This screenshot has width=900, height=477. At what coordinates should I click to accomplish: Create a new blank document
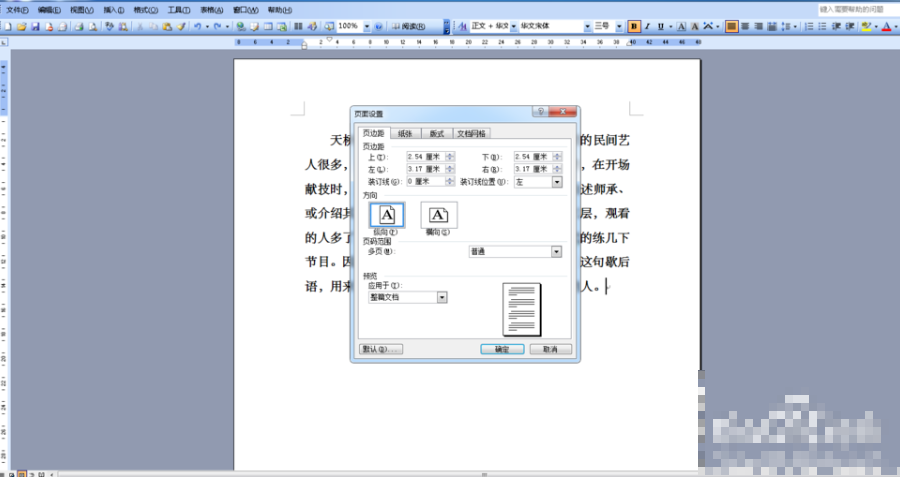[7, 26]
